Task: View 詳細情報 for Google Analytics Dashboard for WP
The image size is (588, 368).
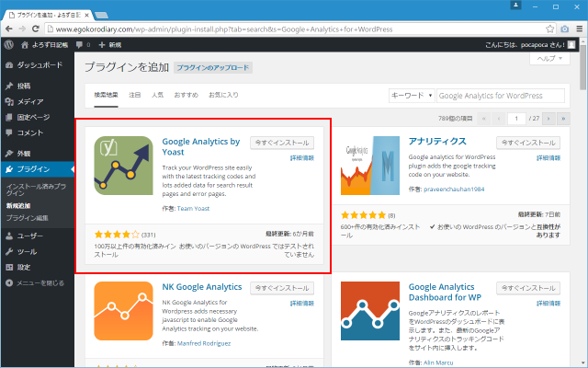Action: [x=548, y=304]
